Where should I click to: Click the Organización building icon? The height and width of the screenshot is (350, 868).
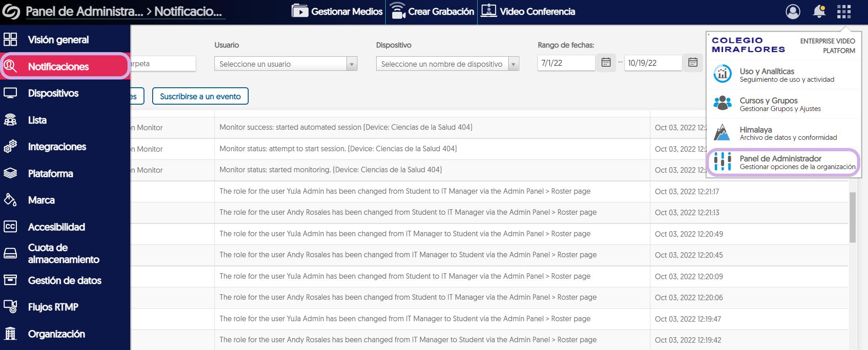tap(11, 334)
